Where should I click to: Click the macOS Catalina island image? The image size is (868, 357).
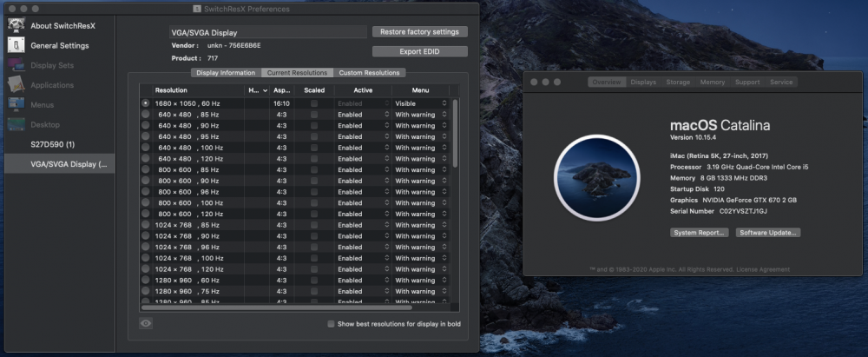[x=597, y=178]
